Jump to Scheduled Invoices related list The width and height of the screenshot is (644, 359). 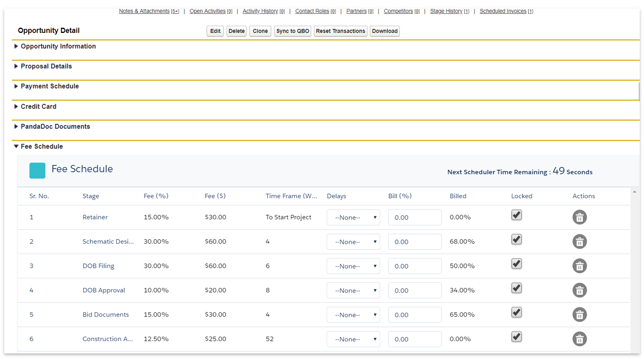(506, 11)
